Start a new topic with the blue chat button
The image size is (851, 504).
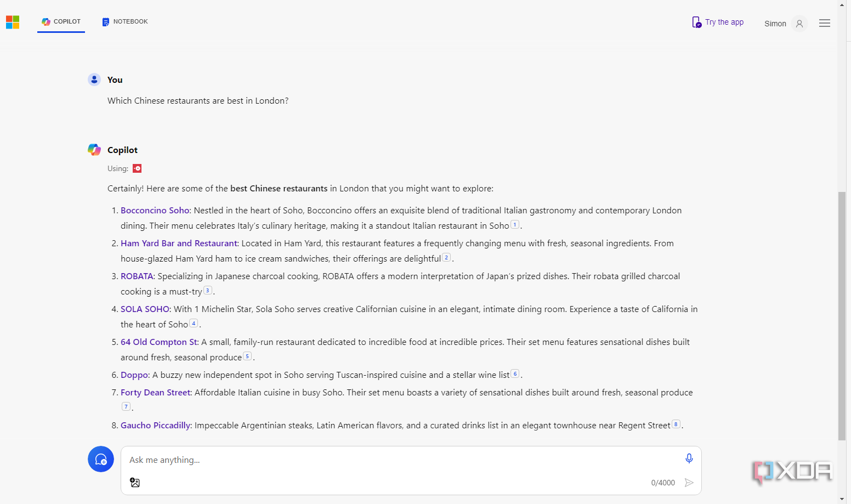(101, 459)
